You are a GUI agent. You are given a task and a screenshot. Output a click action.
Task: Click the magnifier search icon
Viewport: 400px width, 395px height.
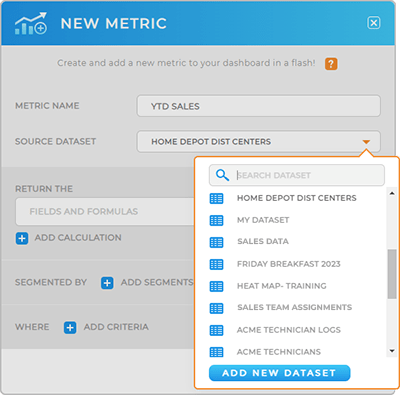[x=222, y=175]
